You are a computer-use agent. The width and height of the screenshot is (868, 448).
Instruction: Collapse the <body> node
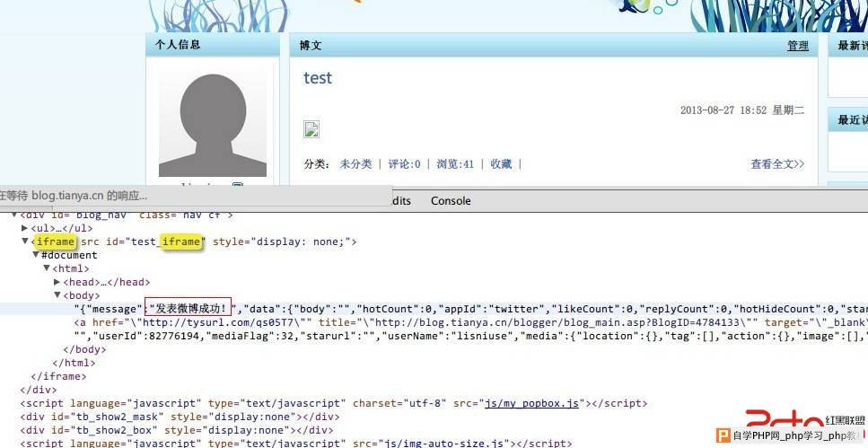tap(57, 295)
